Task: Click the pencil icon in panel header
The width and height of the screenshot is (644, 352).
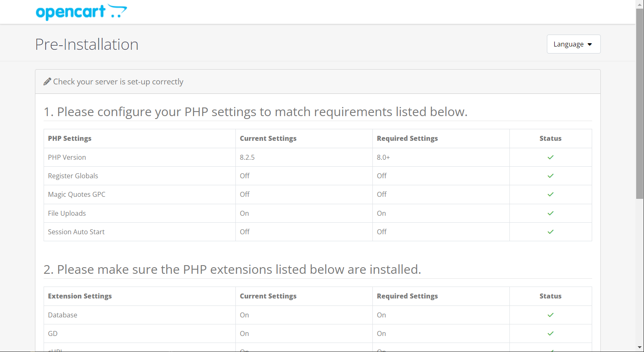Action: [x=47, y=82]
